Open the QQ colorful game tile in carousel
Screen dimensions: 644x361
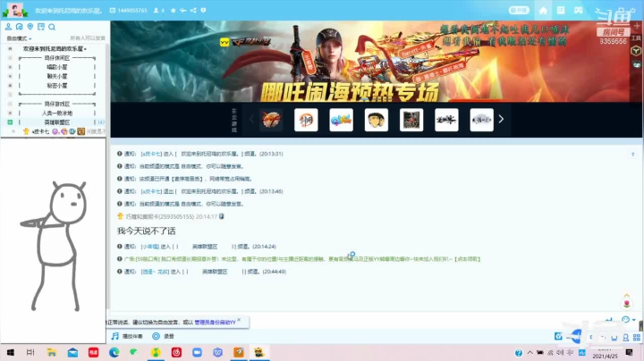coord(342,120)
